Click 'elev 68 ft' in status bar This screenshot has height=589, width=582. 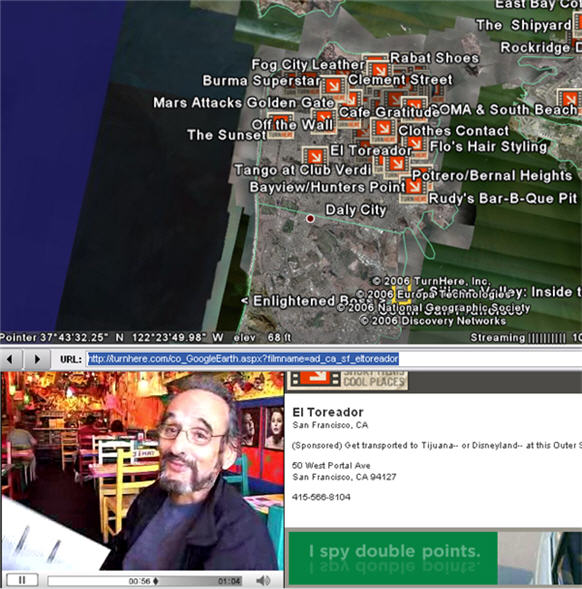(262, 337)
